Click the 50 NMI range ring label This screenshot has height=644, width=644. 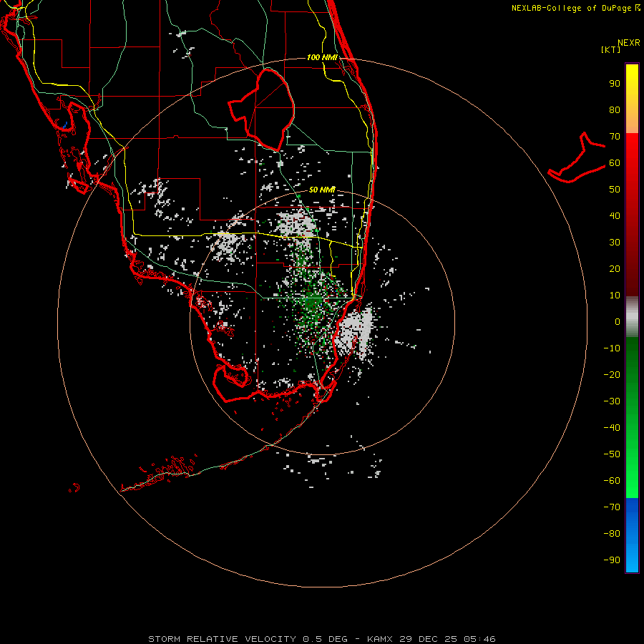pyautogui.click(x=322, y=190)
